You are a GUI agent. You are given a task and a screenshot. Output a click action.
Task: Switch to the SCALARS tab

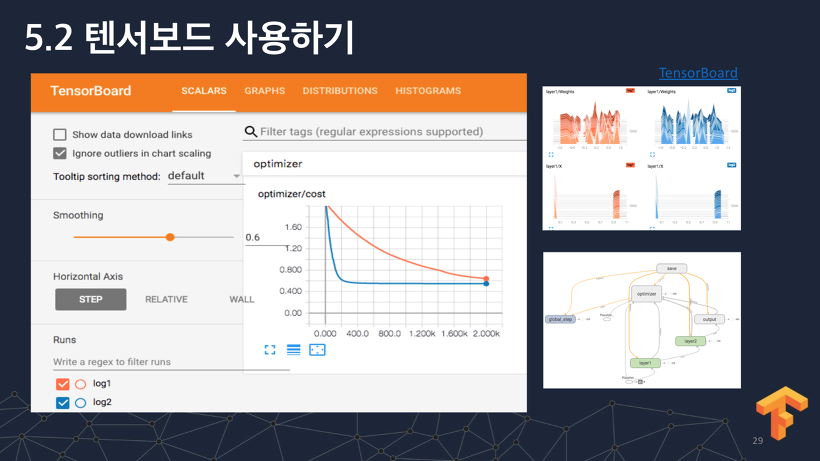tap(203, 91)
